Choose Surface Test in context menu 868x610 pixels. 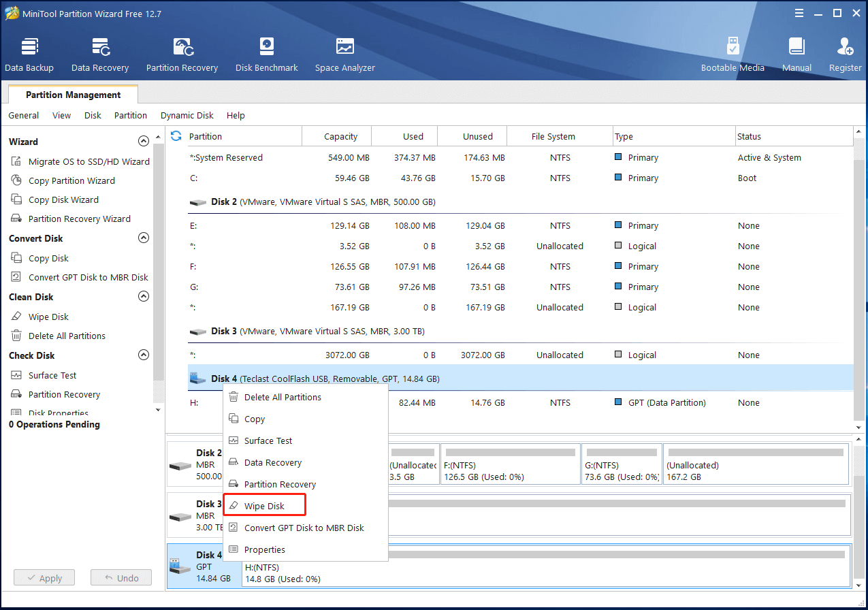pyautogui.click(x=306, y=440)
